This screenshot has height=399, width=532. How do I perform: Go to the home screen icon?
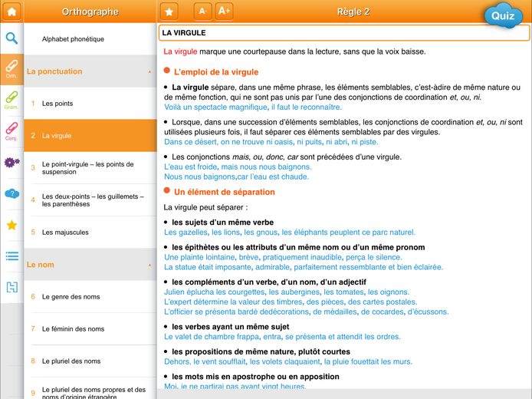[11, 12]
